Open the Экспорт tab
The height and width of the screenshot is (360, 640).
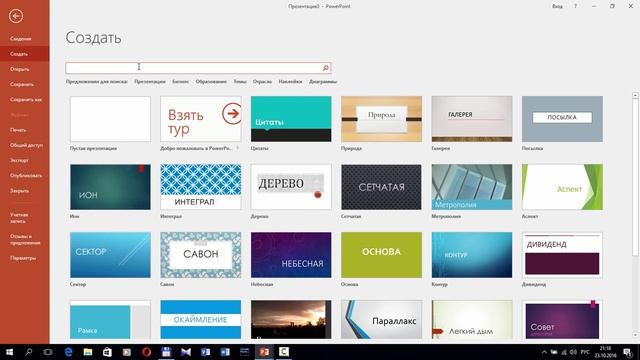click(19, 160)
